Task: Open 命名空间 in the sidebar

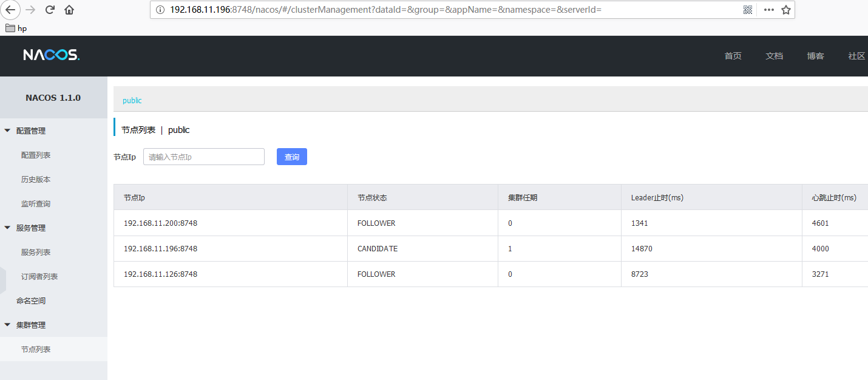Action: (x=31, y=301)
